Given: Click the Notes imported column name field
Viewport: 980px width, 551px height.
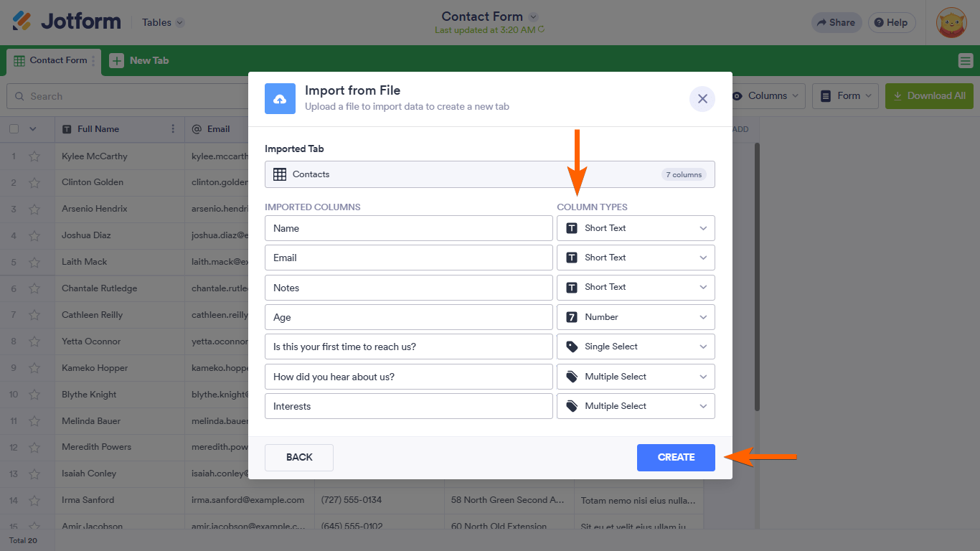Looking at the screenshot, I should pyautogui.click(x=408, y=288).
